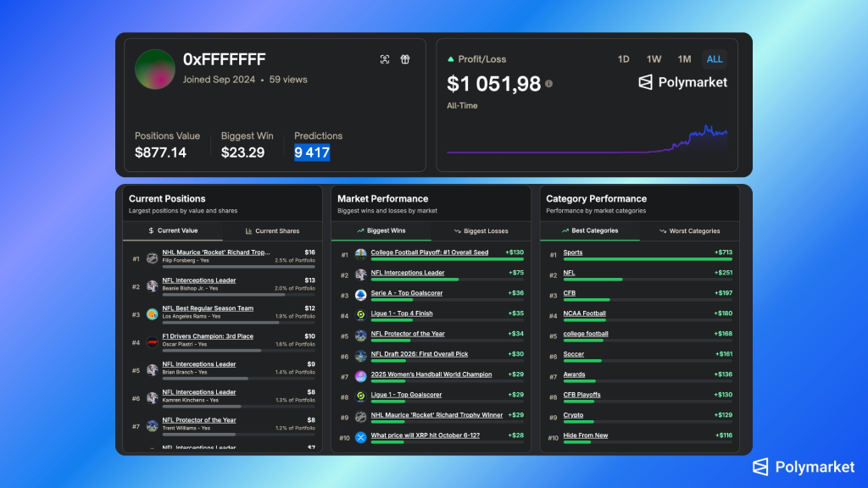The height and width of the screenshot is (488, 868).
Task: Click the Los Angeles Rams position icon
Action: [152, 314]
